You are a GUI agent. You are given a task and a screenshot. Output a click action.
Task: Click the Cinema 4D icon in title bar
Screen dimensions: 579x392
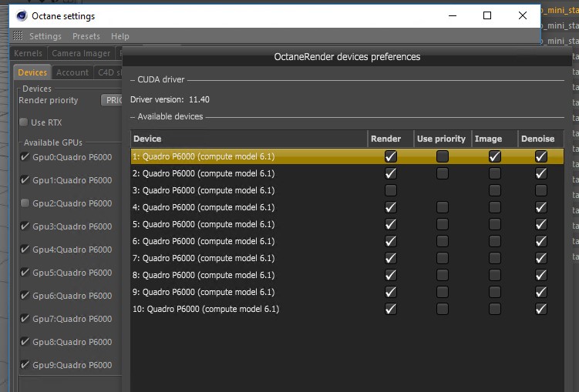click(22, 16)
